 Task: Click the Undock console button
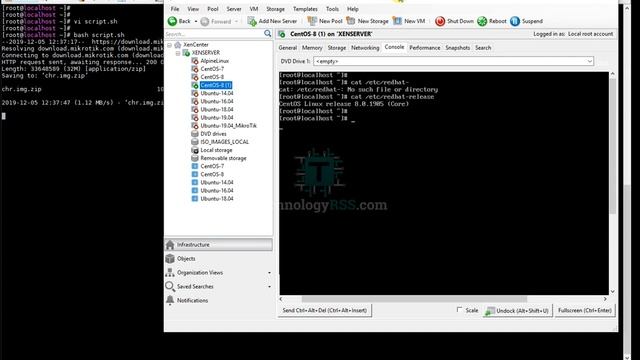tap(518, 311)
